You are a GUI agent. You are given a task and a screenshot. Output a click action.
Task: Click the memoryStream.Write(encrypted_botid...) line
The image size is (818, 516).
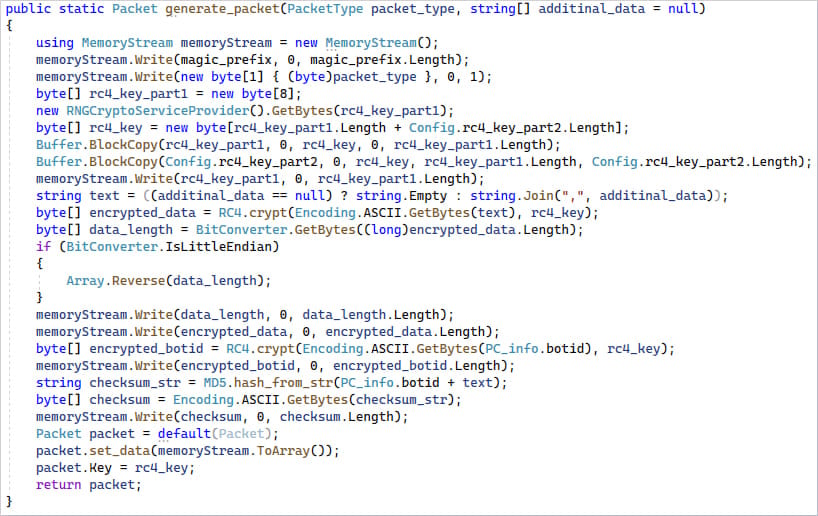(275, 366)
